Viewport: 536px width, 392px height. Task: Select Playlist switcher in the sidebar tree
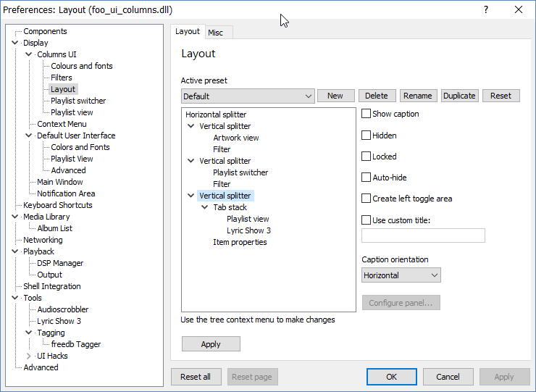tap(78, 101)
